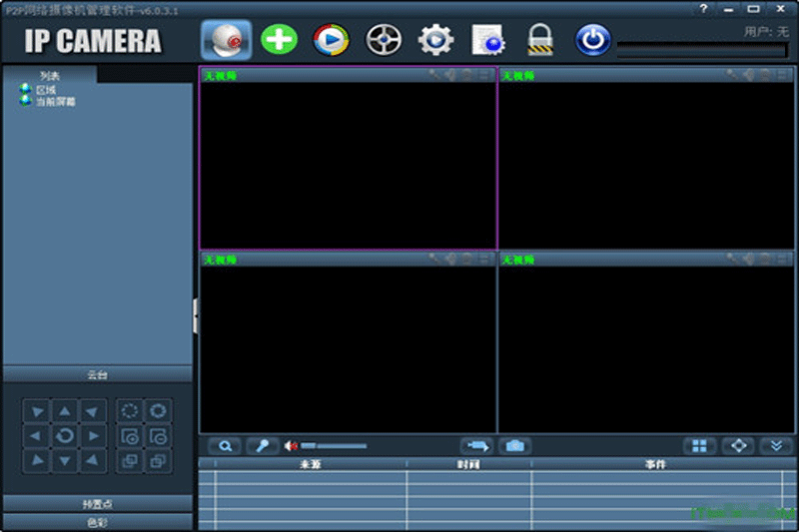Viewport: 799px width, 532px height.
Task: Click the green plus add camera icon
Action: coord(279,39)
